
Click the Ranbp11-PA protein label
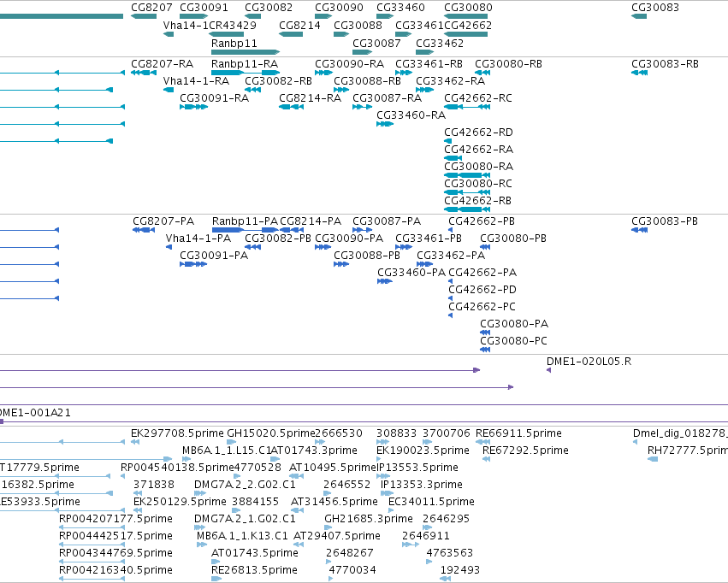click(245, 221)
